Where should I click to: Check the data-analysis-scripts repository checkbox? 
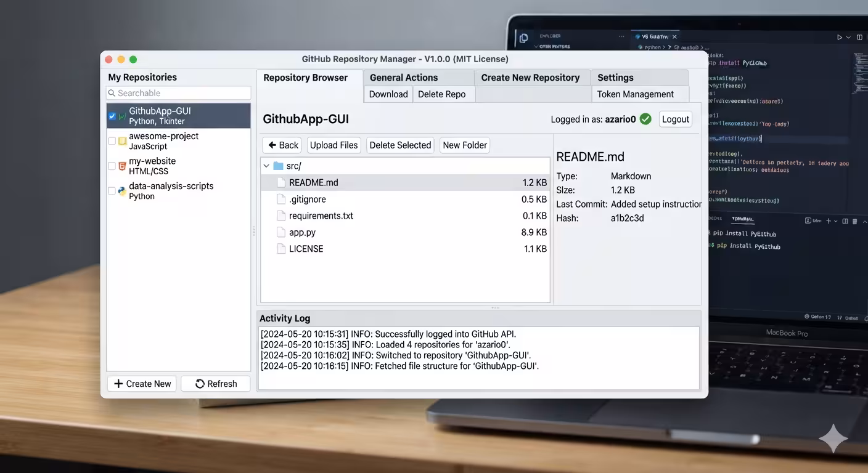click(x=112, y=191)
